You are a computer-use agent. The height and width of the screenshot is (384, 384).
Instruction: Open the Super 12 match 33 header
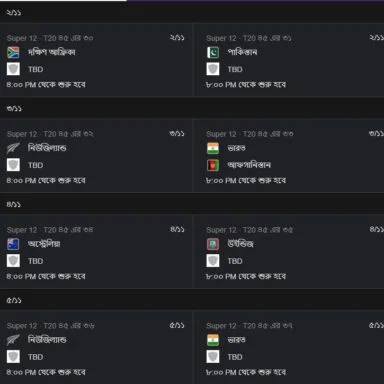click(x=250, y=134)
